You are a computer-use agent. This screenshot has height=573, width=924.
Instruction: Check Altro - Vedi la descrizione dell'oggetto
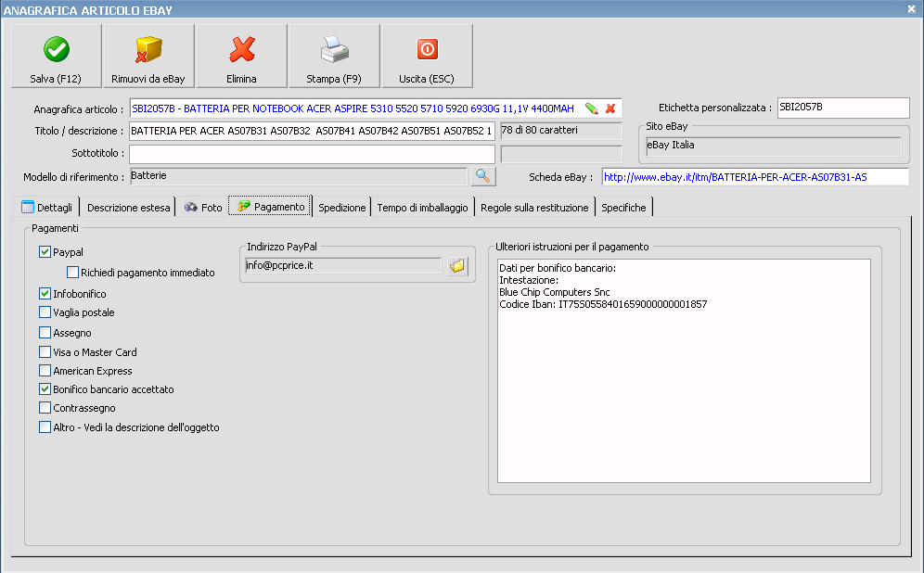click(x=45, y=427)
